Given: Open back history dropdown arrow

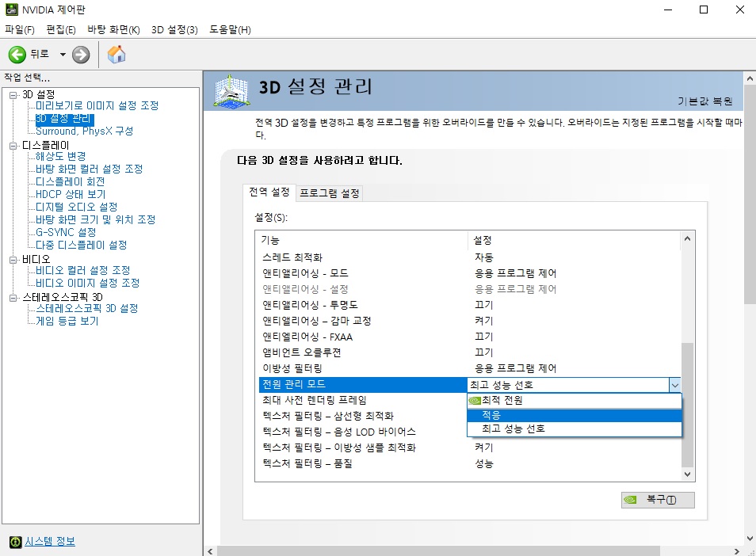Looking at the screenshot, I should coord(63,55).
